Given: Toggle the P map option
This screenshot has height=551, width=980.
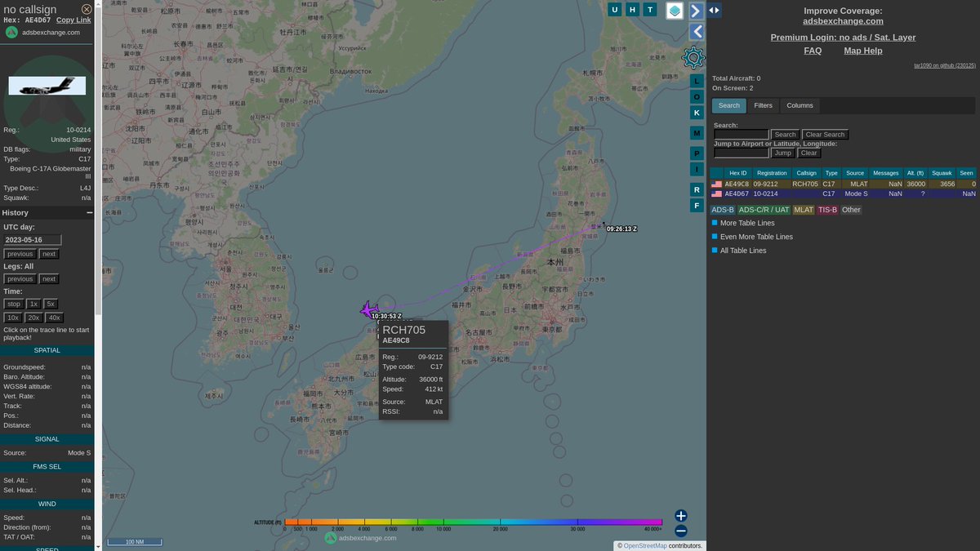Looking at the screenshot, I should [697, 153].
